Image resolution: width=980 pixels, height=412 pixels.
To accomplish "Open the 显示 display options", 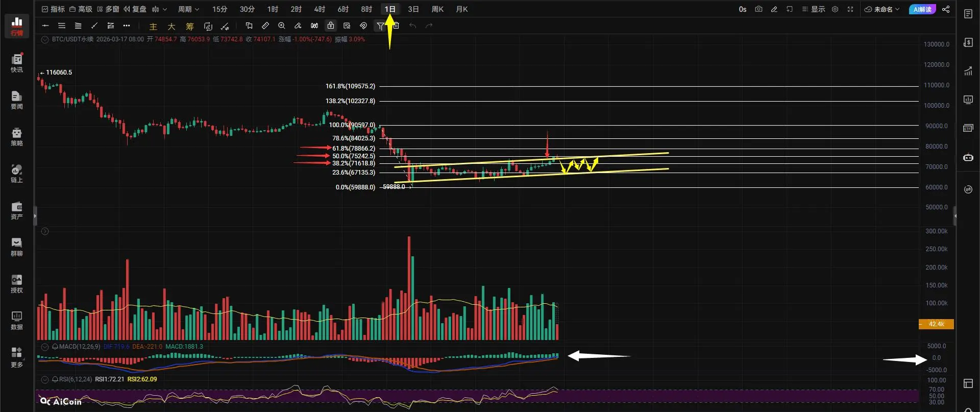I will (813, 9).
